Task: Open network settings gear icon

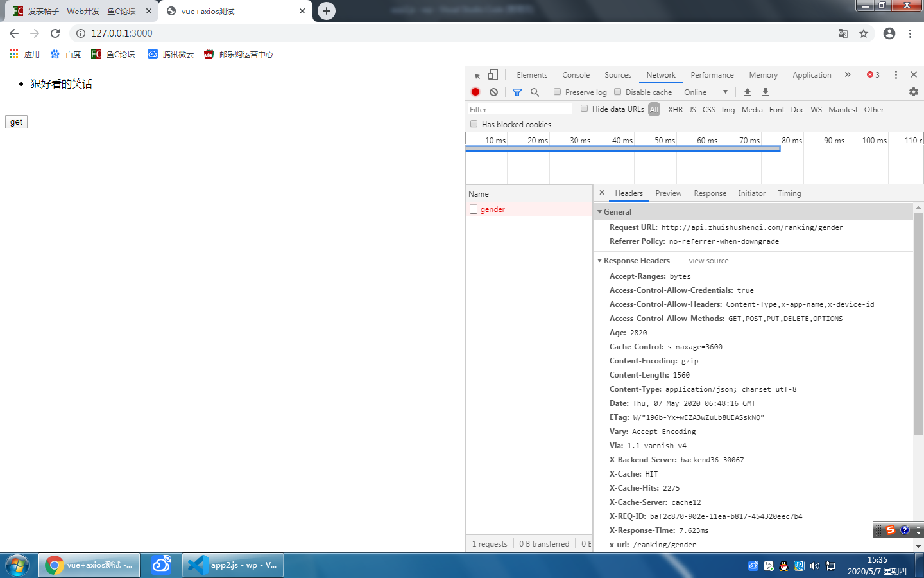Action: tap(914, 92)
